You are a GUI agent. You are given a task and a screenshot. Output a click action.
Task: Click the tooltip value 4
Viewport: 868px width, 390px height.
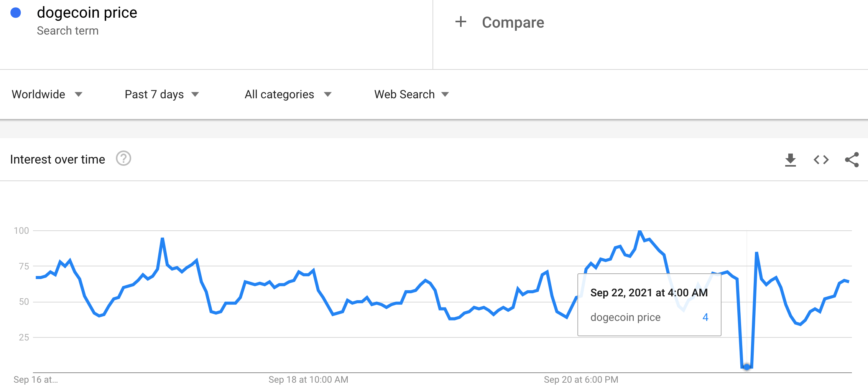click(x=705, y=317)
